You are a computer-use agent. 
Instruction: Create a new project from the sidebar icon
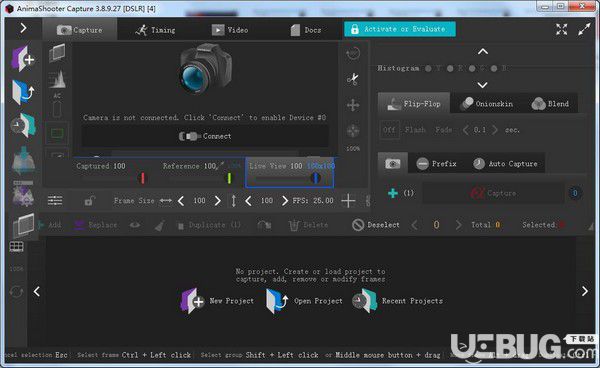click(23, 58)
